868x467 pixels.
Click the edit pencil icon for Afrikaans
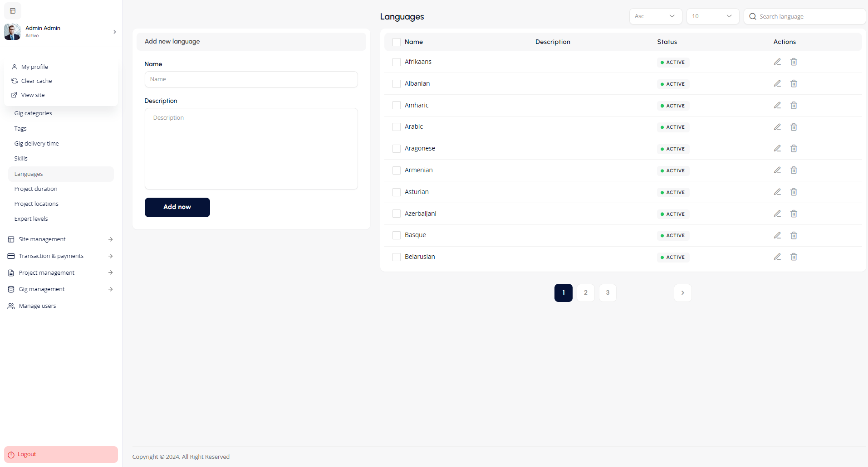click(777, 62)
